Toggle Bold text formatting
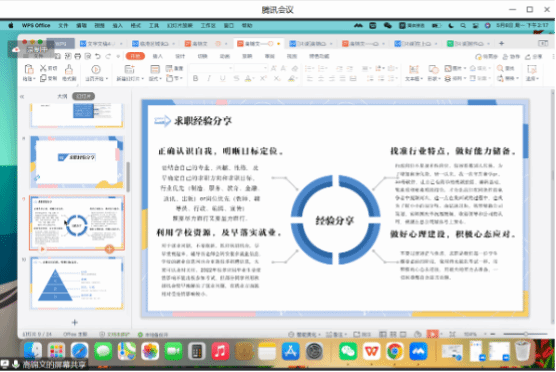This screenshot has width=556, height=372. click(x=195, y=78)
